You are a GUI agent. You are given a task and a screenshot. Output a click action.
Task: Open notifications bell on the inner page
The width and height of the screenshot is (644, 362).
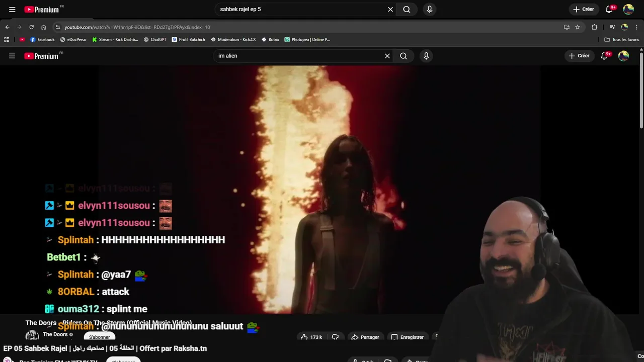(604, 56)
